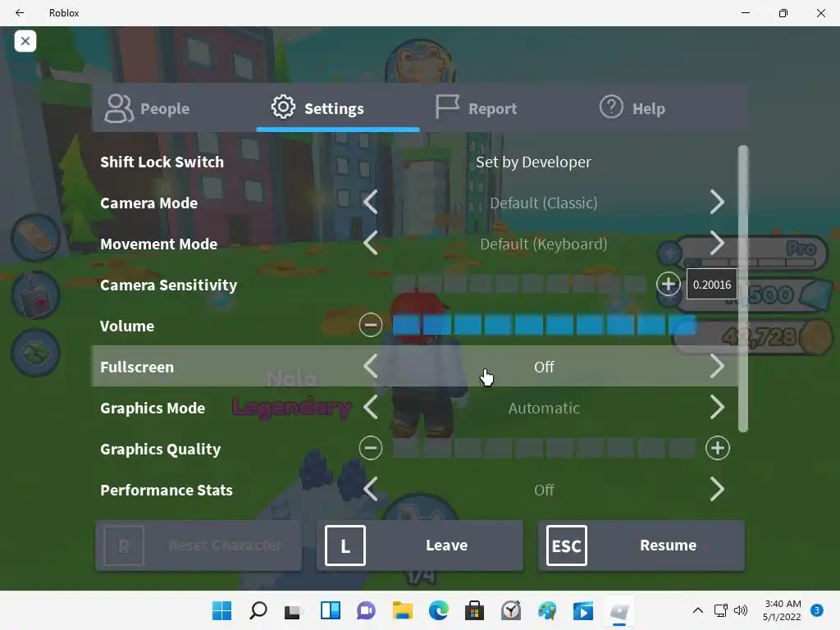Open network status in system tray
The height and width of the screenshot is (630, 840).
click(720, 610)
